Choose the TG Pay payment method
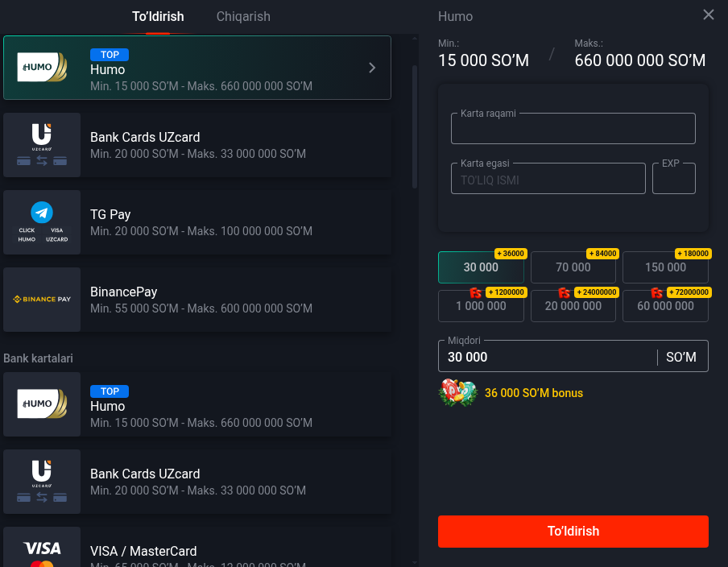 196,222
